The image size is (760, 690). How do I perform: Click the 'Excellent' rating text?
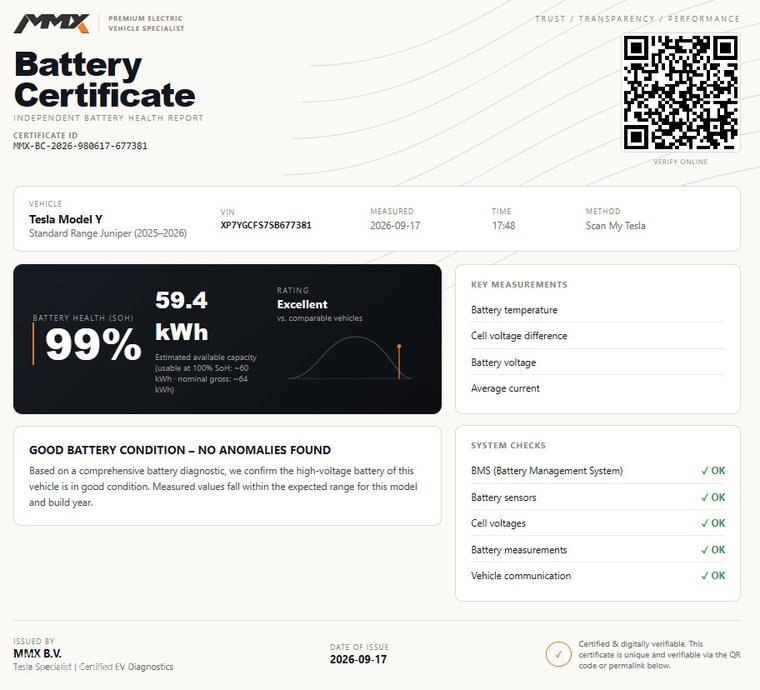coord(302,304)
